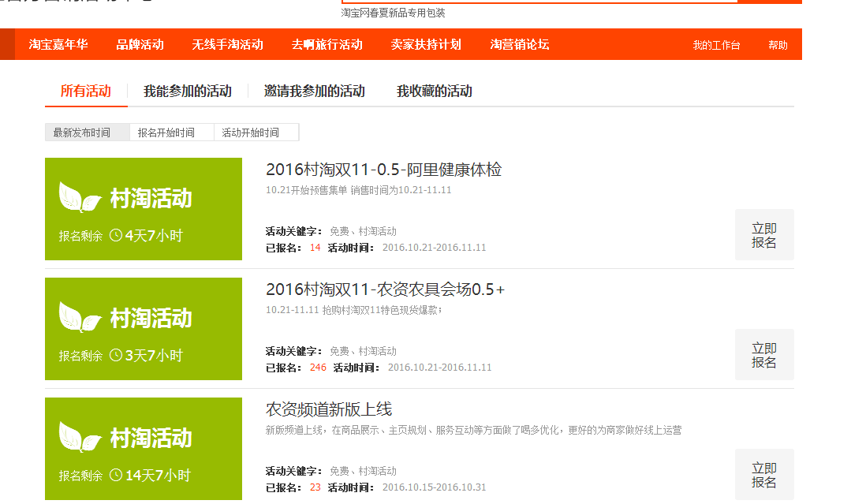Screen dimensions: 851x504
Task: Open the 无线手淘活动 navigation item
Action: [227, 44]
